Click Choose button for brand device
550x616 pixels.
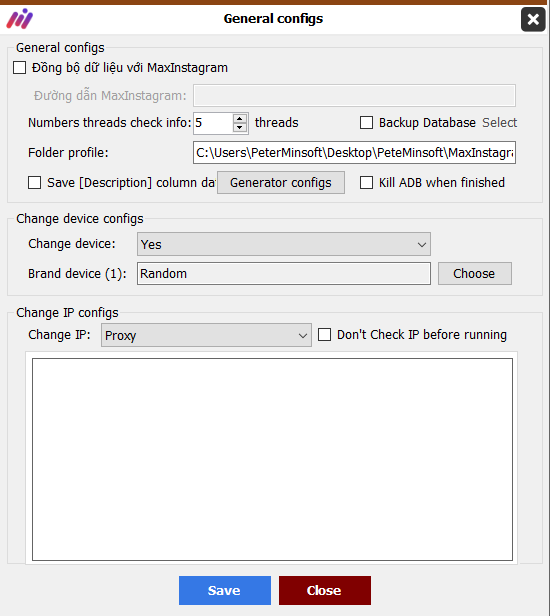point(475,273)
